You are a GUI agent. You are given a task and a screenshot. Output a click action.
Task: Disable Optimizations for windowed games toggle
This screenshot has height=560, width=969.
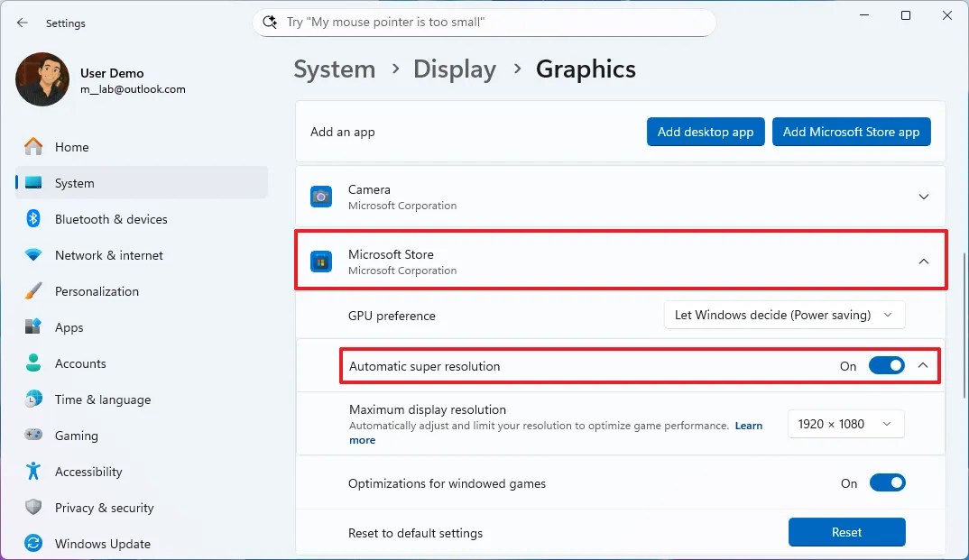(888, 482)
